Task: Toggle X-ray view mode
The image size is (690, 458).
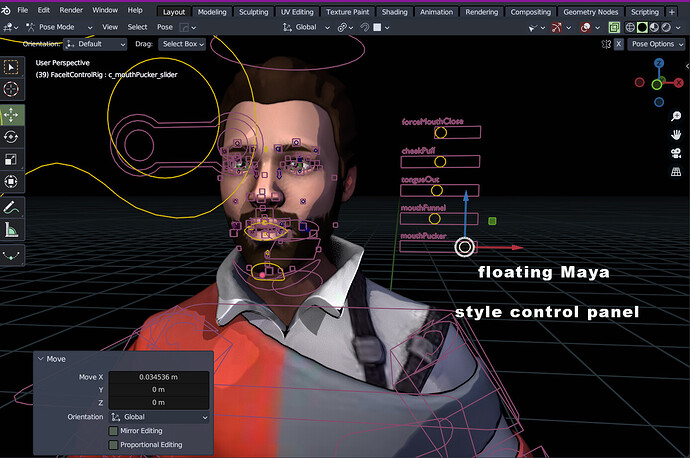Action: (x=614, y=28)
